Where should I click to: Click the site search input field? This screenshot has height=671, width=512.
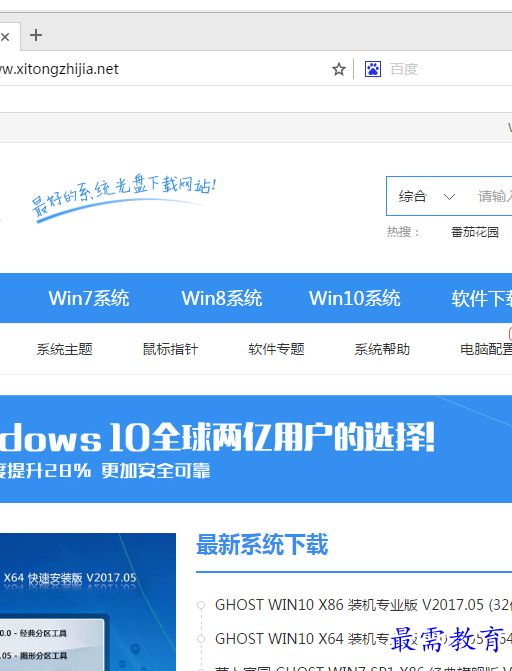tap(491, 196)
